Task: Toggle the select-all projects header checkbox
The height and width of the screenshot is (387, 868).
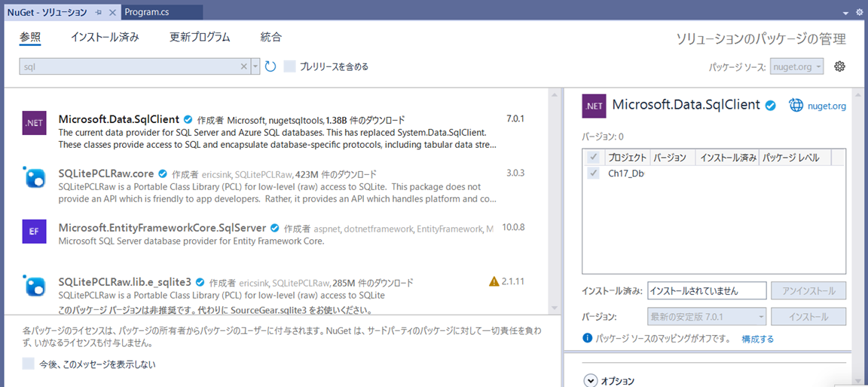Action: (x=594, y=158)
